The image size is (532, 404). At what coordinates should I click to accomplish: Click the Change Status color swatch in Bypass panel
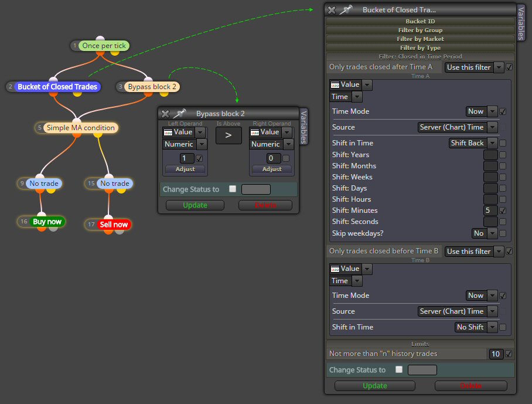tap(256, 189)
